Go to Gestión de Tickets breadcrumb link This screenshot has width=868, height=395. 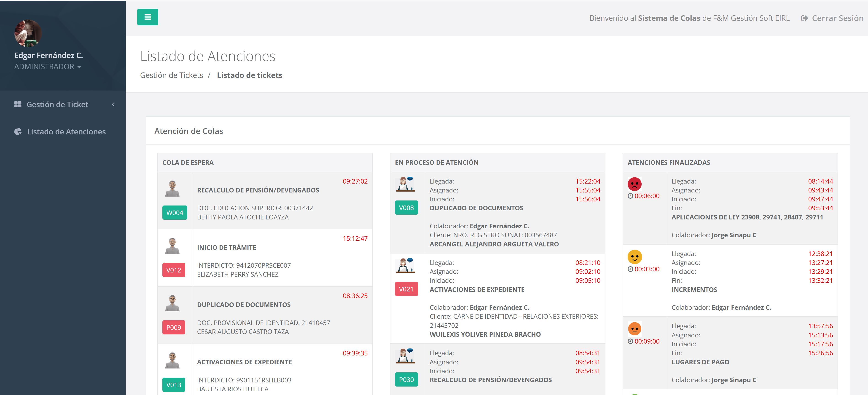coord(172,75)
